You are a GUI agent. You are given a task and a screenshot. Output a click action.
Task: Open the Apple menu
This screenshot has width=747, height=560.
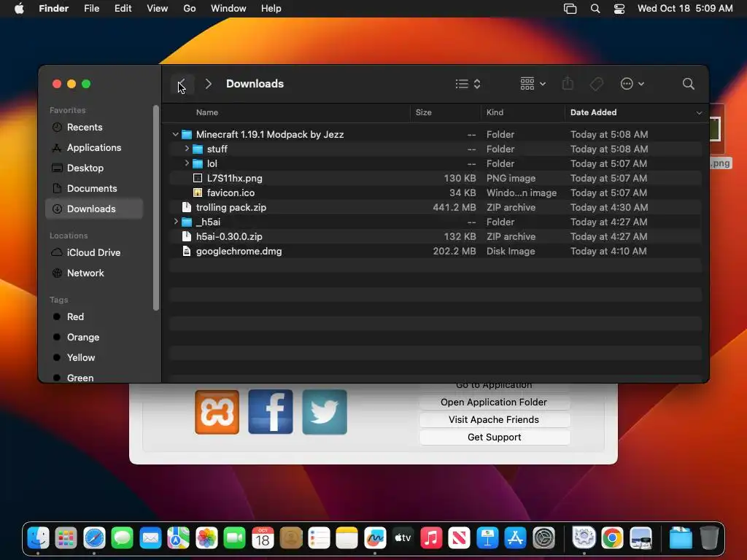pos(19,9)
